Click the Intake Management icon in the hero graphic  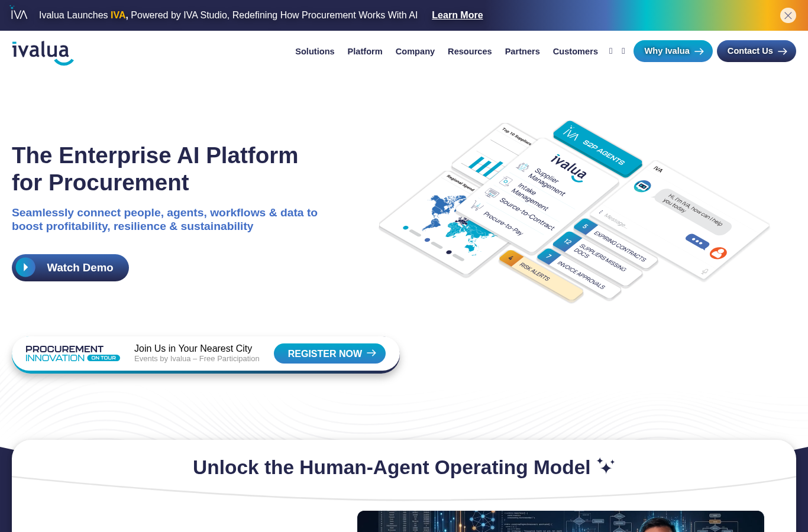pyautogui.click(x=506, y=181)
